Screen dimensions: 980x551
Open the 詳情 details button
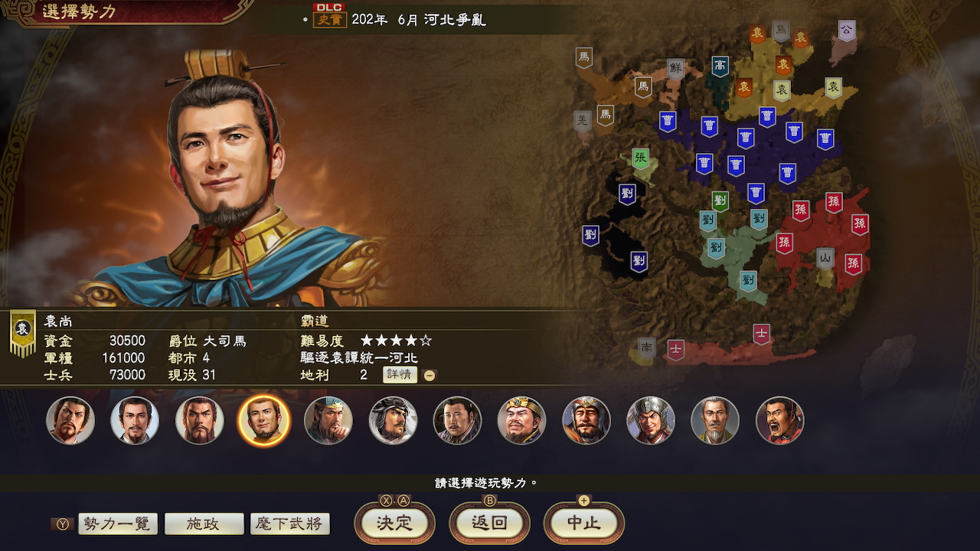400,374
